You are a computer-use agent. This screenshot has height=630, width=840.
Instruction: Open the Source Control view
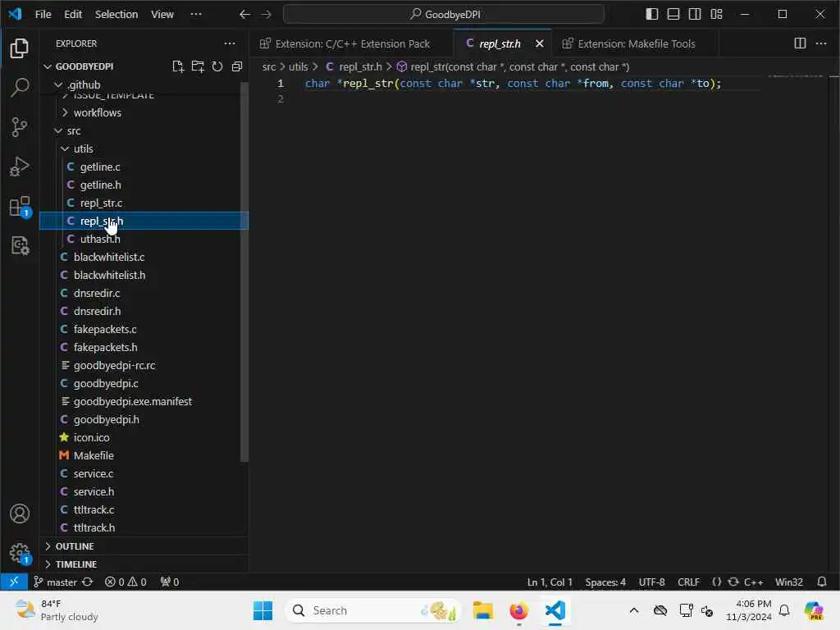[20, 127]
